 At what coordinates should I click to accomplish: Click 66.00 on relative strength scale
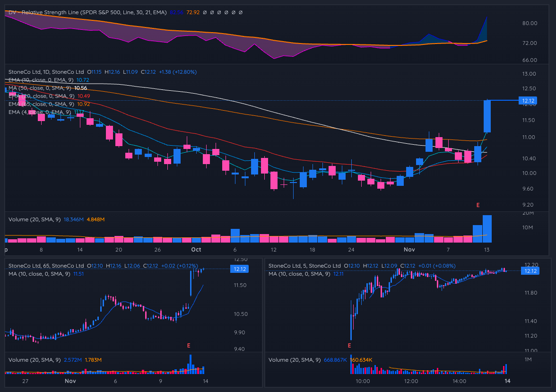530,60
